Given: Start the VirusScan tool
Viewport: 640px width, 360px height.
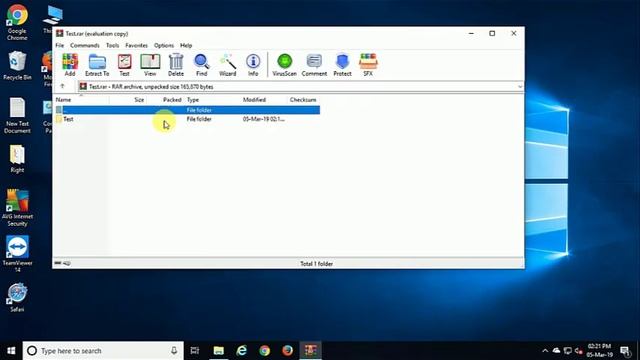Looking at the screenshot, I should point(284,65).
